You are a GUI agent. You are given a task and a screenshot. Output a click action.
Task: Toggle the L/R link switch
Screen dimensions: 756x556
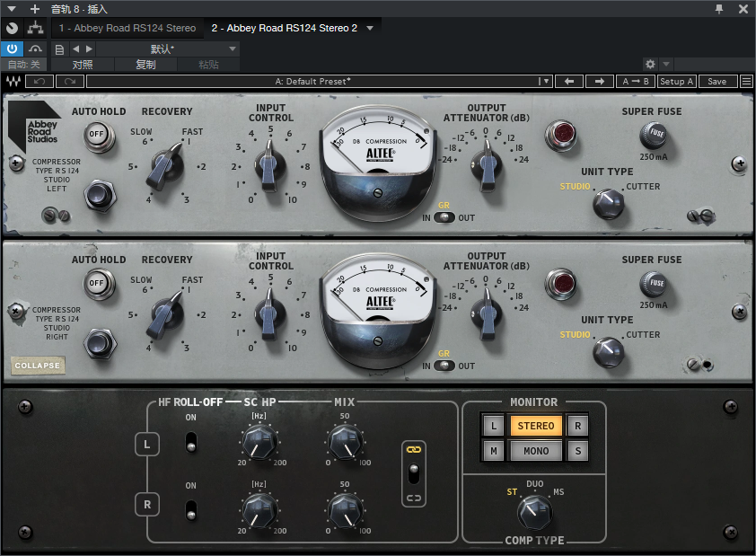[414, 474]
